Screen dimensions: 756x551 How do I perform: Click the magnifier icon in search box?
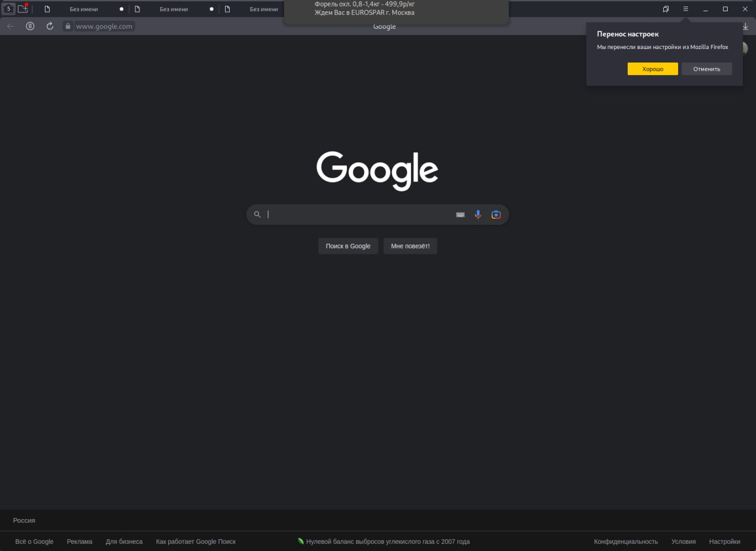(x=257, y=214)
